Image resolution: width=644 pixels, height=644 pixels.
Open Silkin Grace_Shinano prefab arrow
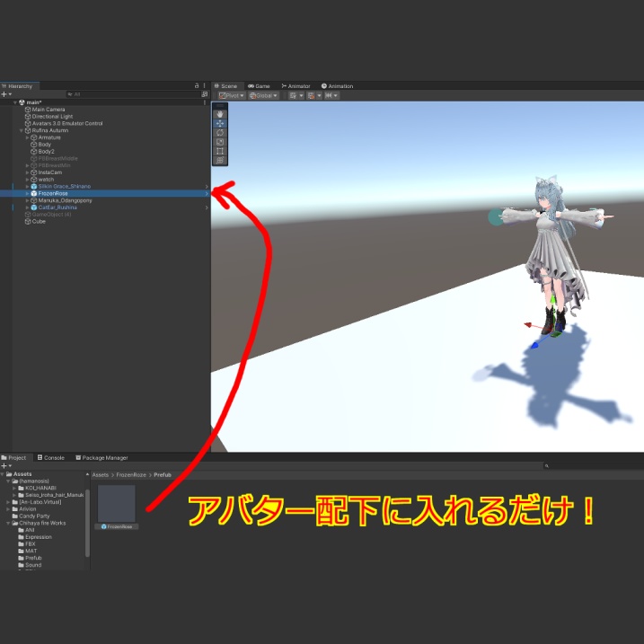pyautogui.click(x=207, y=187)
